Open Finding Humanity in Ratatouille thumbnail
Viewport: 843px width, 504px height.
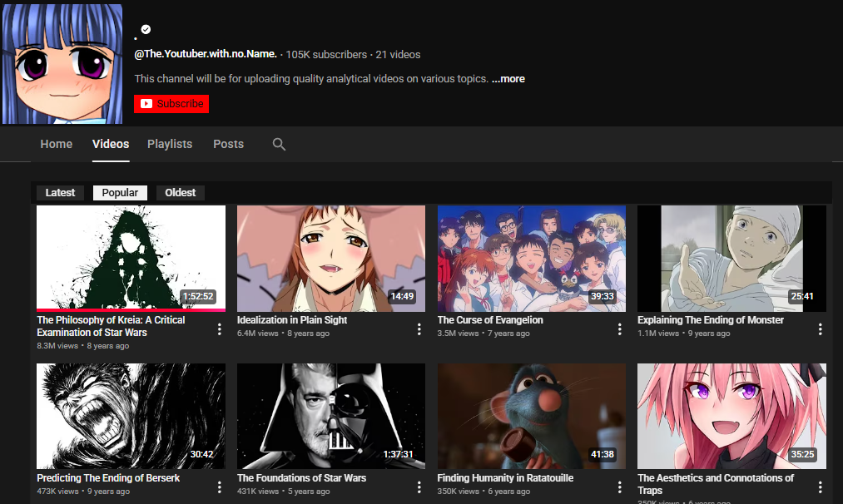[x=532, y=417]
